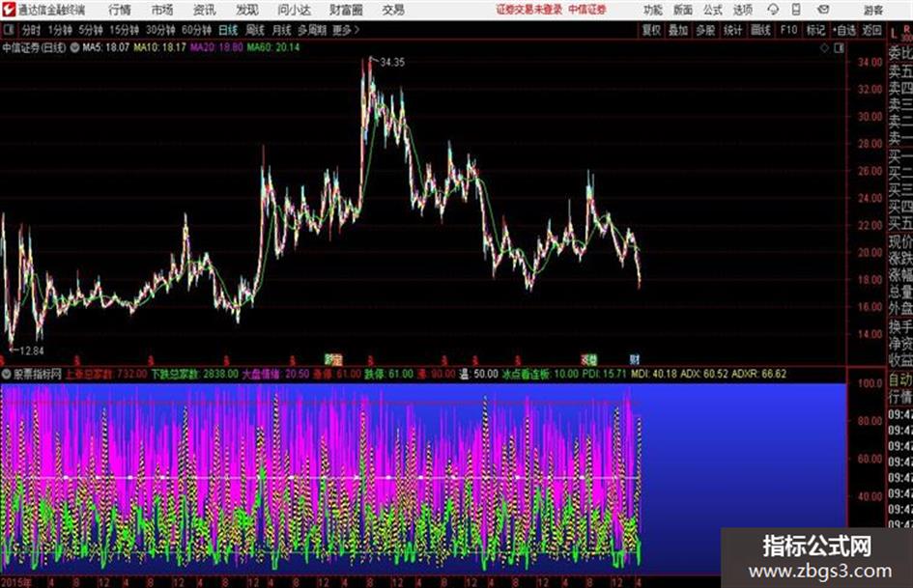Click the PDI: 15.71 indicator value

coord(605,374)
